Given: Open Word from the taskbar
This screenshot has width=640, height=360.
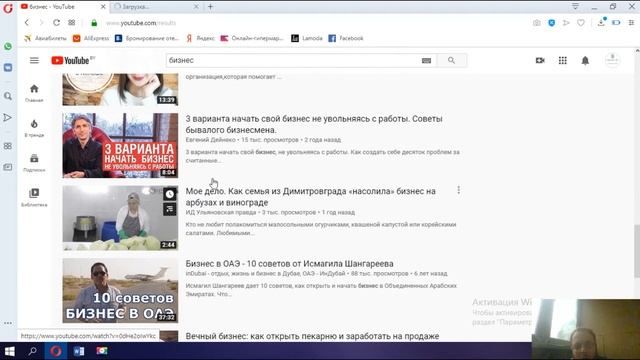Looking at the screenshot, I should (79, 351).
